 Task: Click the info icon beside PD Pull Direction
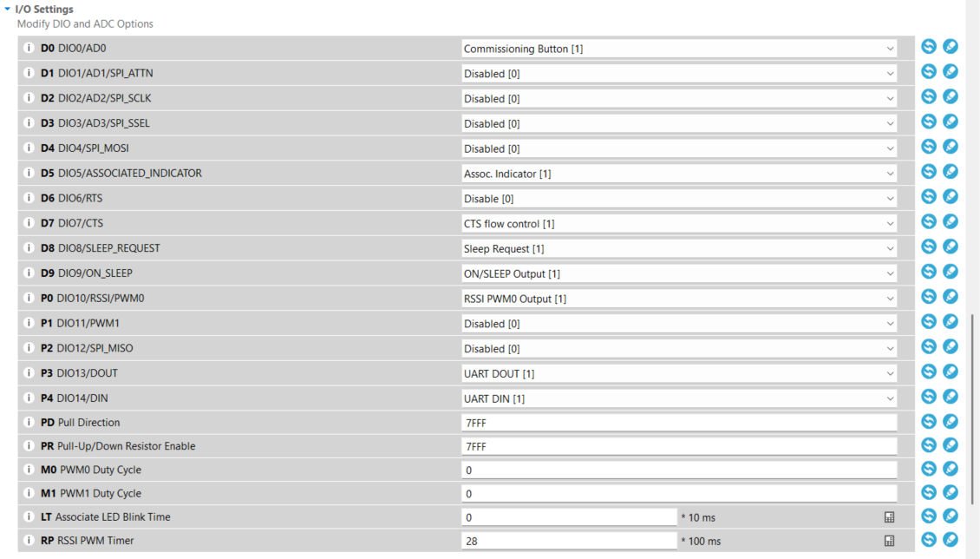point(29,423)
